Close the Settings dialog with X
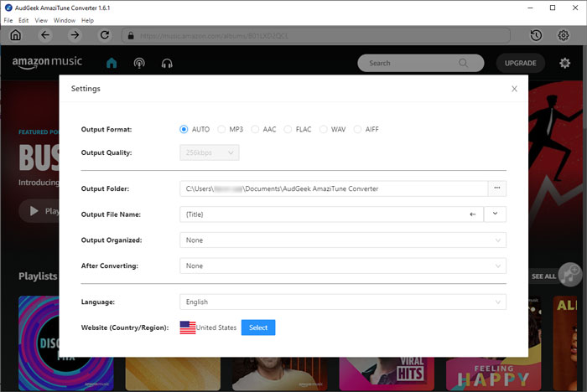The image size is (587, 392). pos(514,89)
